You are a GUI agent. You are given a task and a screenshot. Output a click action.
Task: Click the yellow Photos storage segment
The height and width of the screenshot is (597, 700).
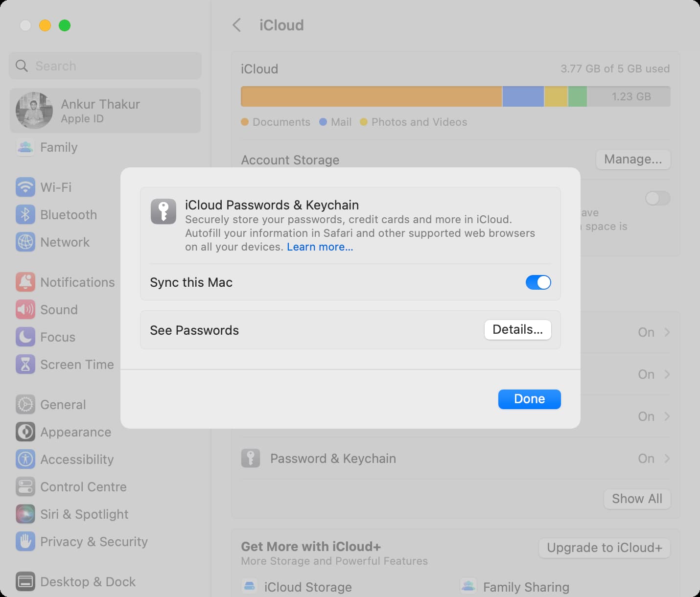[556, 96]
